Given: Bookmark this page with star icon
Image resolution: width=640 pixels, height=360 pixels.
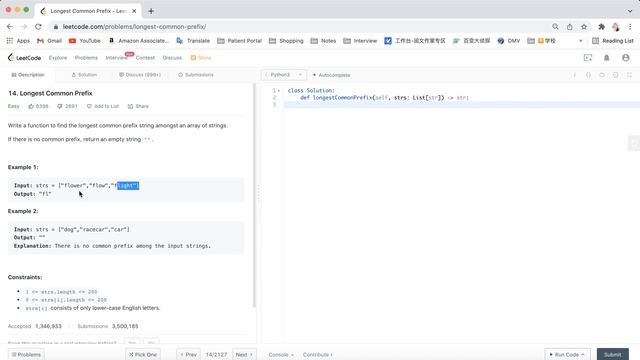Looking at the screenshot, I should [584, 27].
